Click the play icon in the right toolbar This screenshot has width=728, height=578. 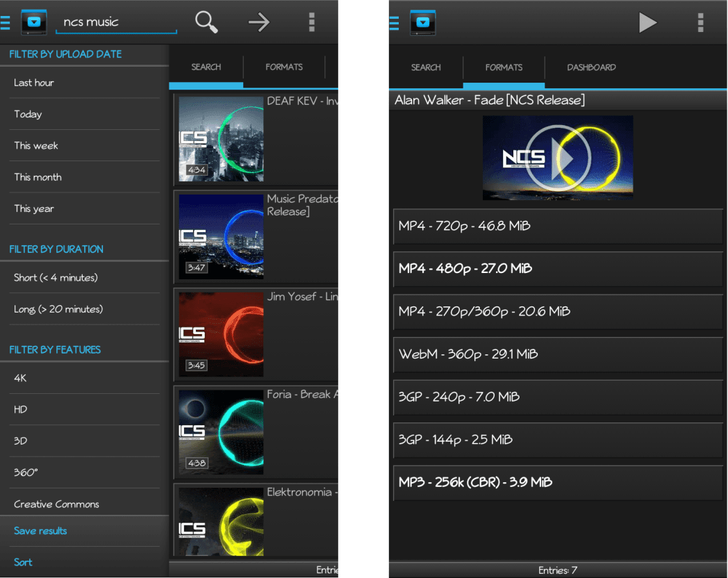[647, 22]
